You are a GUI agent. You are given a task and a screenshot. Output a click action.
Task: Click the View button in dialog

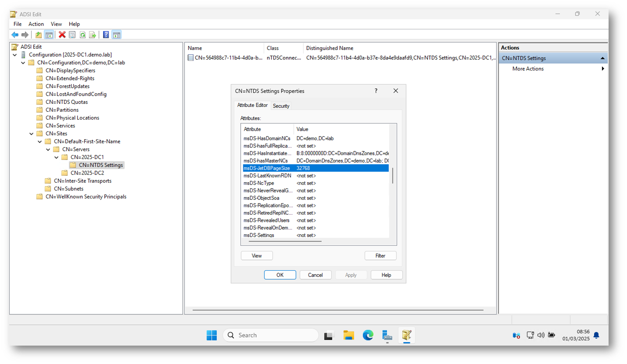(256, 256)
